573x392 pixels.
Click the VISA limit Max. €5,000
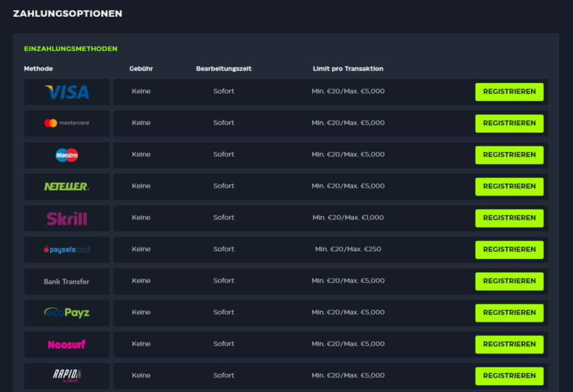[x=364, y=91]
